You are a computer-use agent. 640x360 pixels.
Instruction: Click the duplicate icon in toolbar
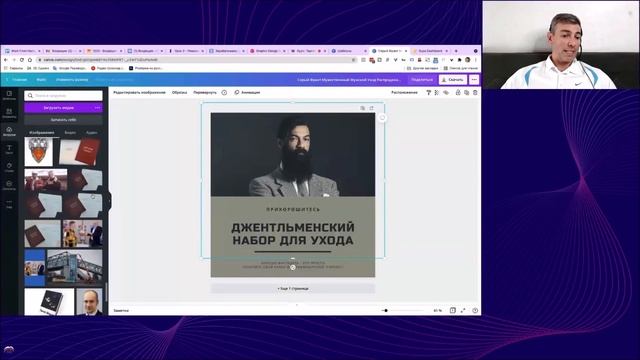tap(467, 93)
